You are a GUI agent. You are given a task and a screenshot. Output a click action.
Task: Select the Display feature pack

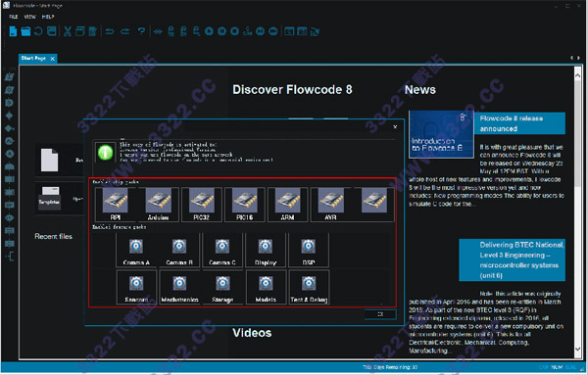click(x=266, y=250)
